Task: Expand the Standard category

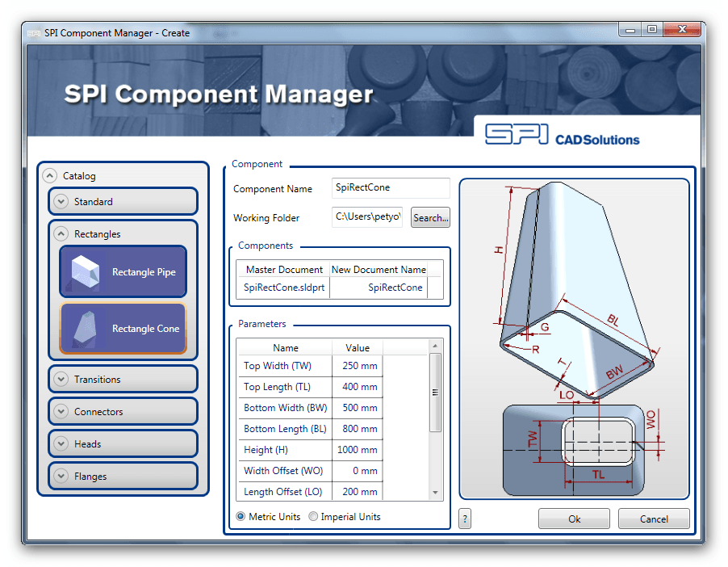Action: click(x=61, y=201)
